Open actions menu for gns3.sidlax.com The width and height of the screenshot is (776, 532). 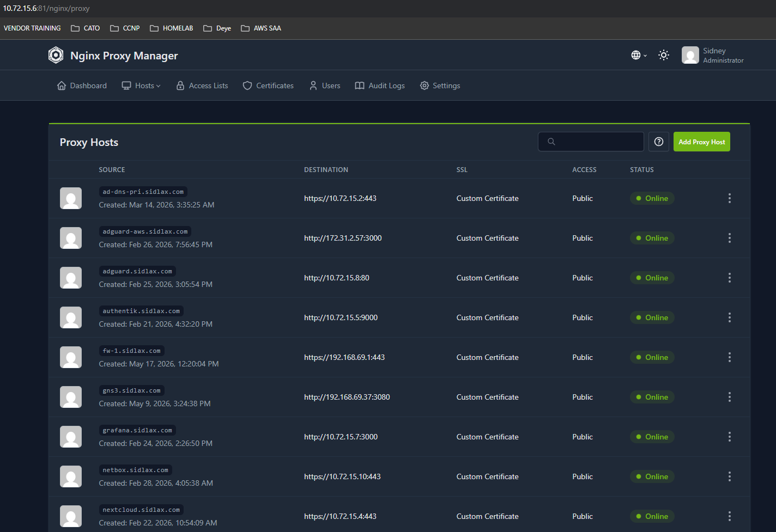click(730, 397)
